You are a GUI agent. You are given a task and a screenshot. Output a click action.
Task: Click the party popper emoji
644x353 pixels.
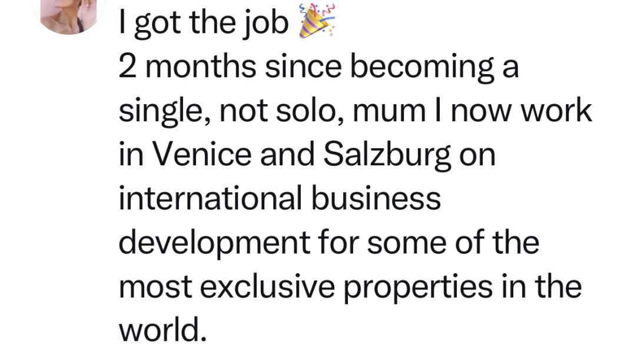click(317, 22)
